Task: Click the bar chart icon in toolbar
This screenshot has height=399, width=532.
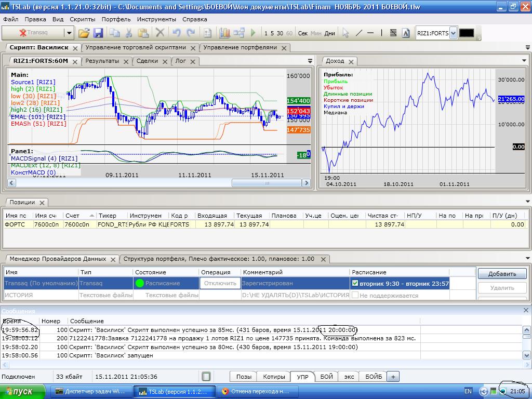Action: pyautogui.click(x=224, y=33)
